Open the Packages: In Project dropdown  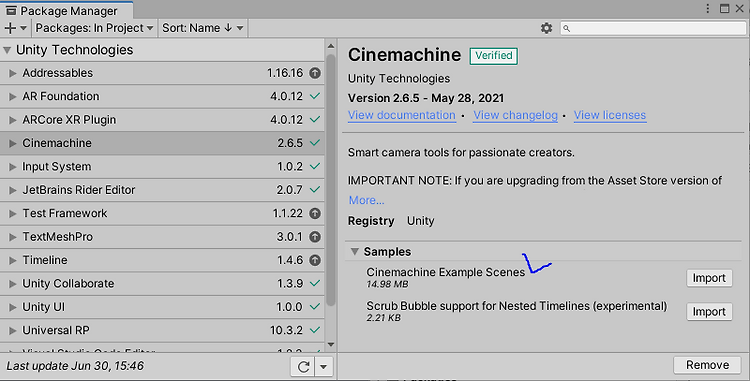click(94, 28)
